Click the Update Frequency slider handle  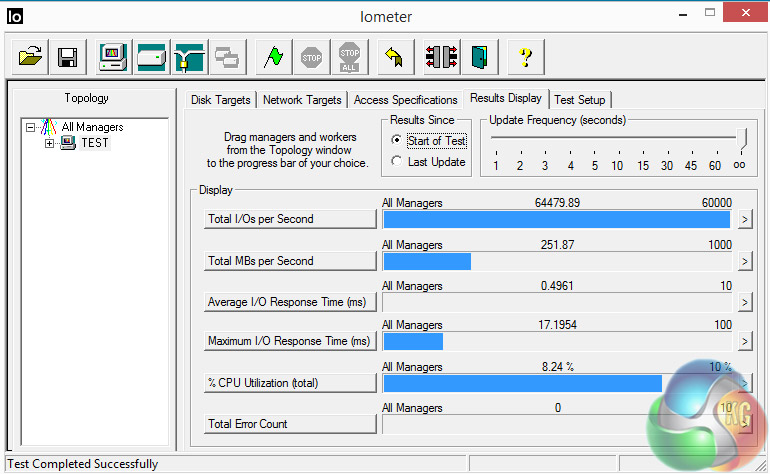(741, 138)
